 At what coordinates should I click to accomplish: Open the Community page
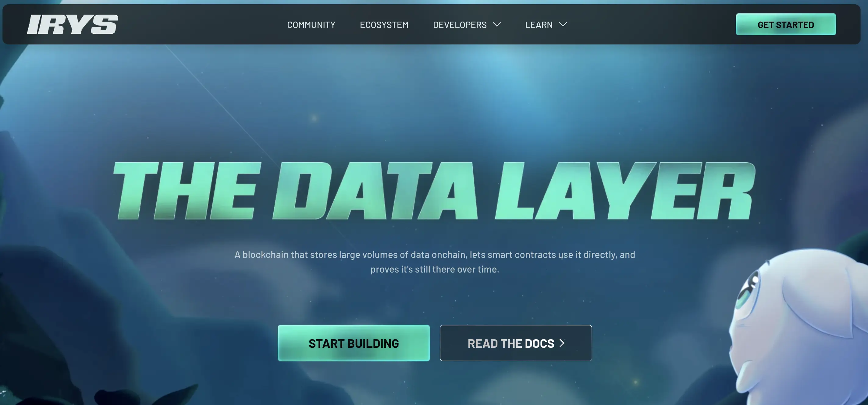(x=311, y=25)
